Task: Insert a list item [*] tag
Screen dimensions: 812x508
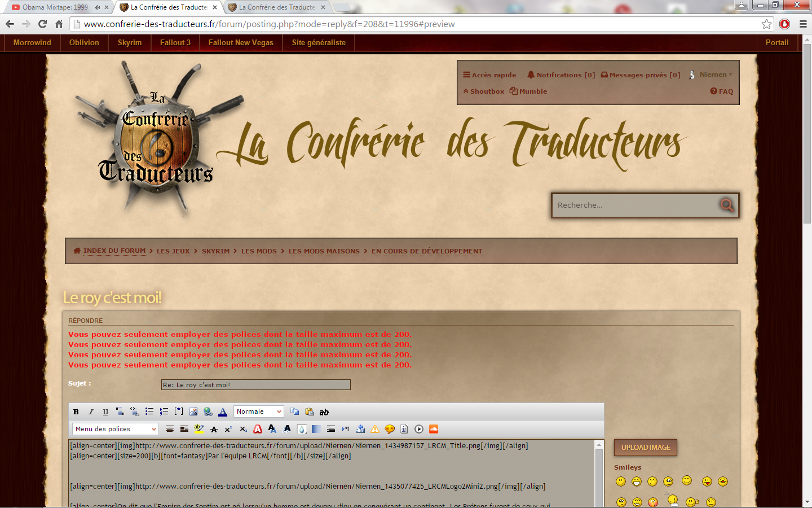Action: point(179,411)
